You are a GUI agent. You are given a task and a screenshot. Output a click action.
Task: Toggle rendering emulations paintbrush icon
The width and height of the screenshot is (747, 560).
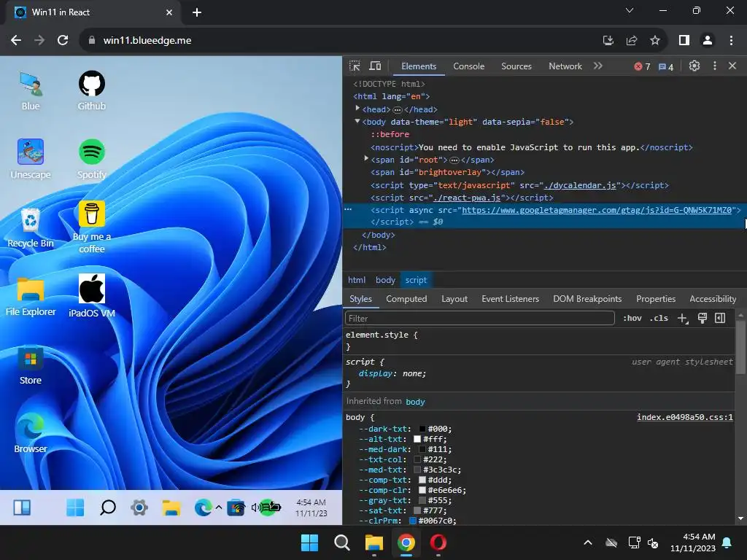click(x=703, y=318)
